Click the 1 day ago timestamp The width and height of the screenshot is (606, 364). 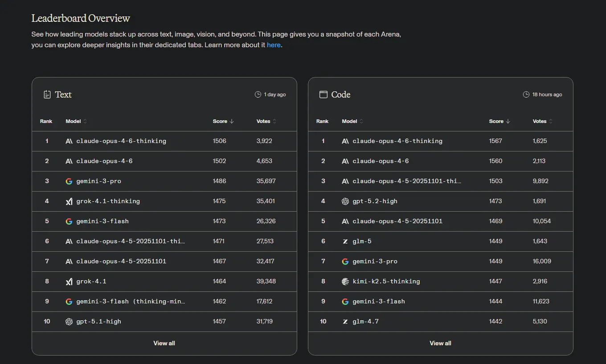275,94
